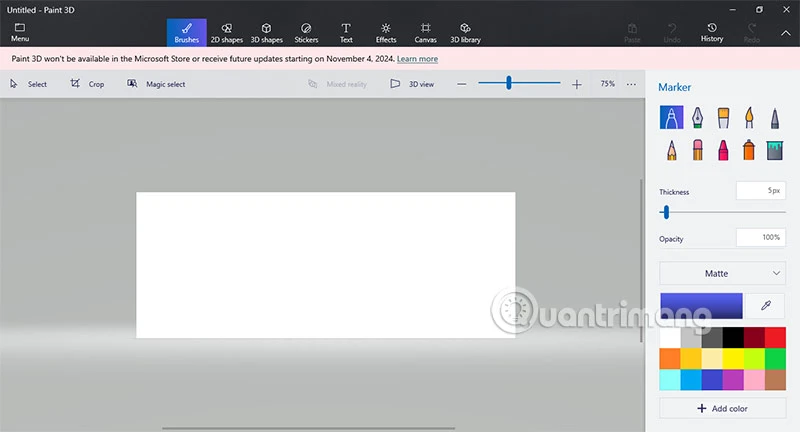
Task: Open the Matte material dropdown
Action: [722, 273]
